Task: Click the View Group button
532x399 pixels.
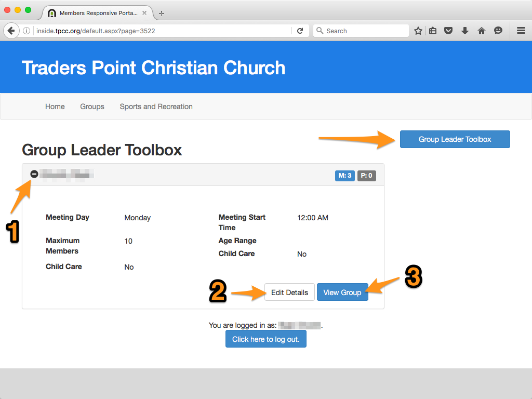Action: (x=342, y=292)
